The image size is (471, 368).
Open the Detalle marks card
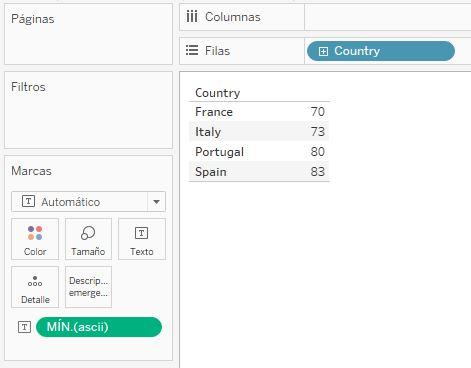pyautogui.click(x=35, y=287)
